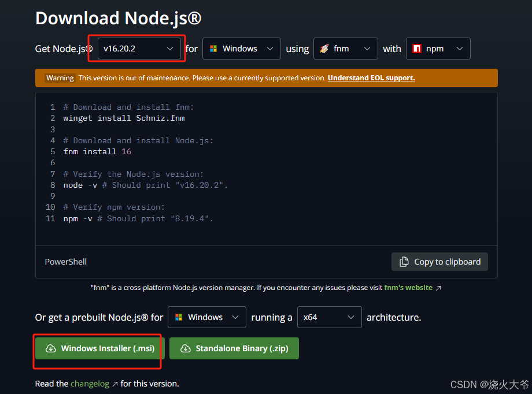This screenshot has width=532, height=394.
Task: Open the changelog link
Action: pos(90,384)
